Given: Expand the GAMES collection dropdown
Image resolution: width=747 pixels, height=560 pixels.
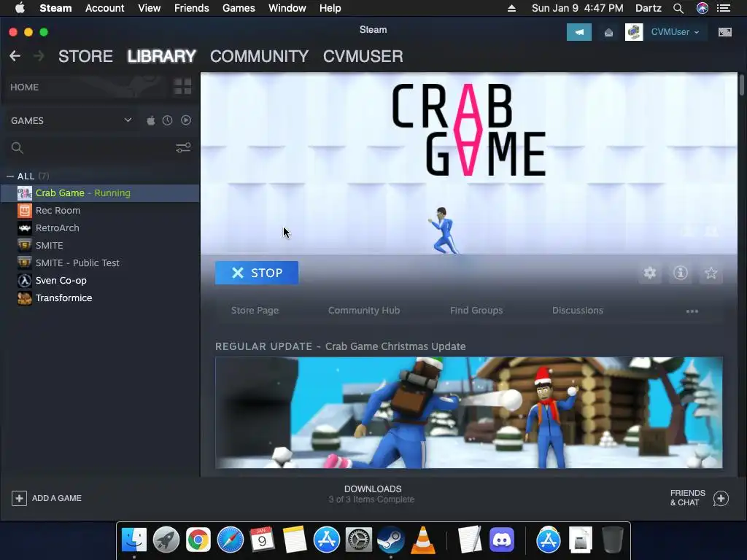Looking at the screenshot, I should [x=128, y=120].
